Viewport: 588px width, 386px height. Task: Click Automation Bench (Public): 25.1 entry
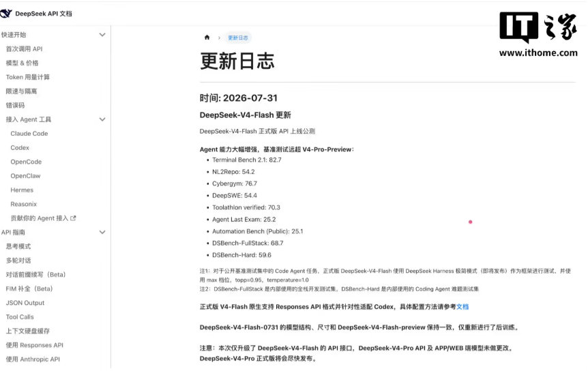[257, 232]
